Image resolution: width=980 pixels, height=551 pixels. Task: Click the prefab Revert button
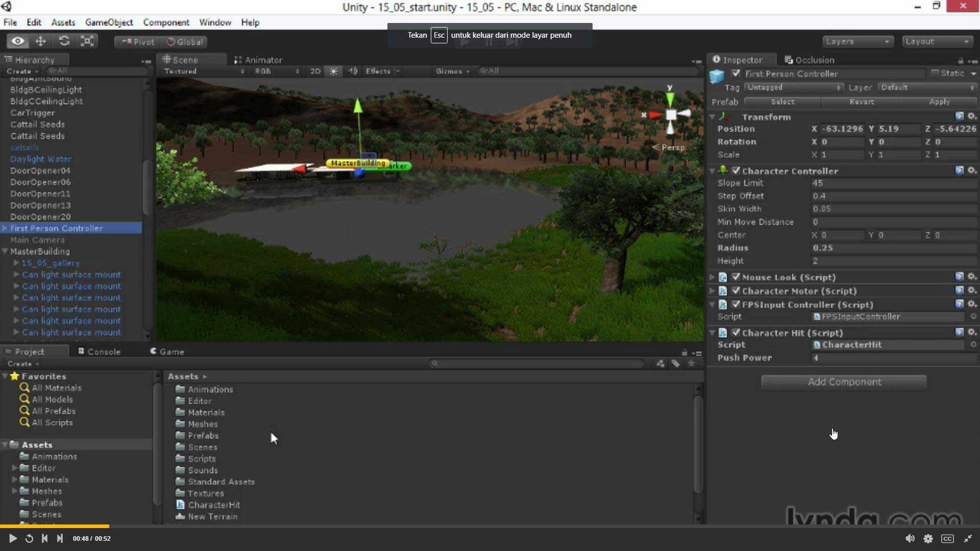(x=862, y=102)
